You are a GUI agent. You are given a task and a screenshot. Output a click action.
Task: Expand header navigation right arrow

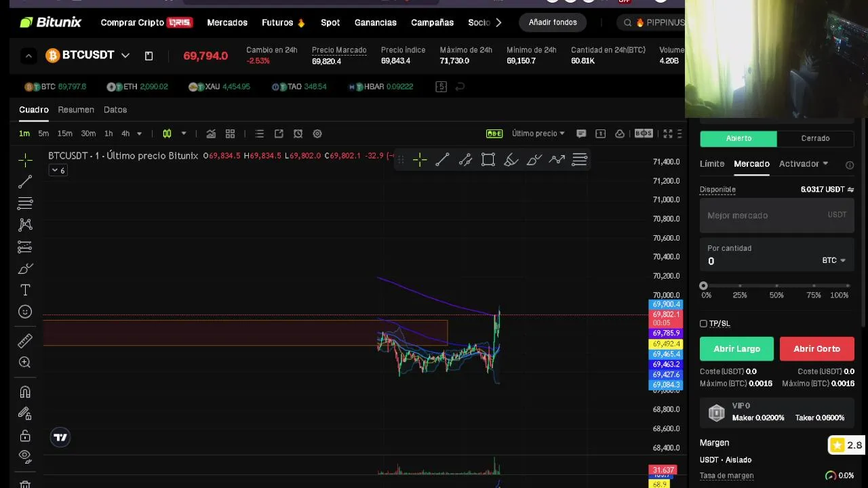tap(498, 22)
